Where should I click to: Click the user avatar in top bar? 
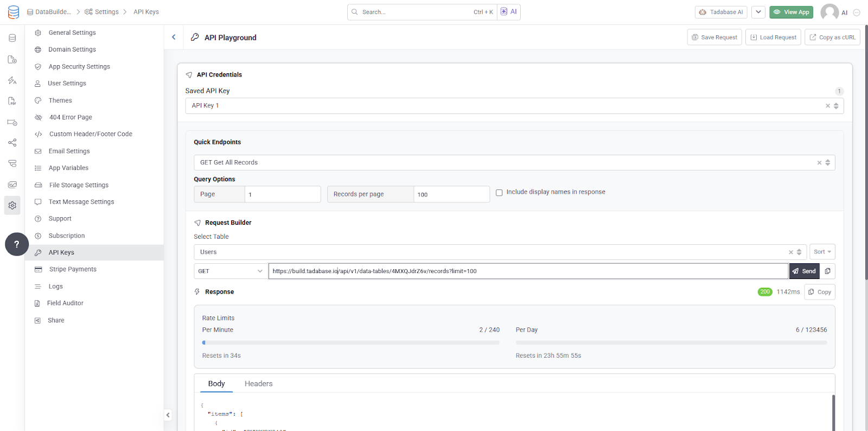pyautogui.click(x=829, y=12)
